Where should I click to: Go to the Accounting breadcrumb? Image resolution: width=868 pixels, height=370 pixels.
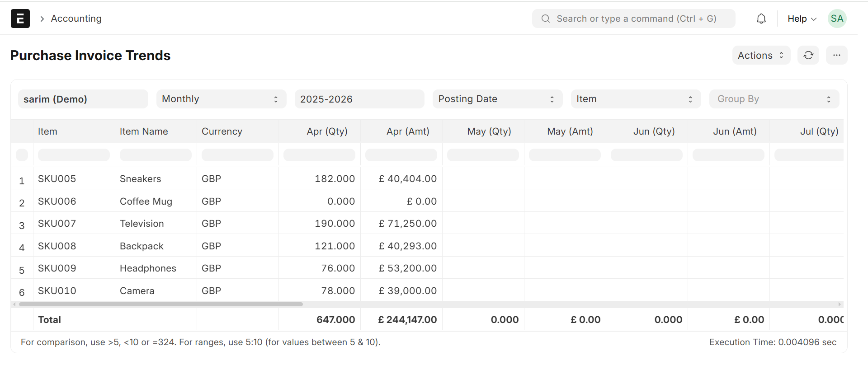[x=76, y=19]
